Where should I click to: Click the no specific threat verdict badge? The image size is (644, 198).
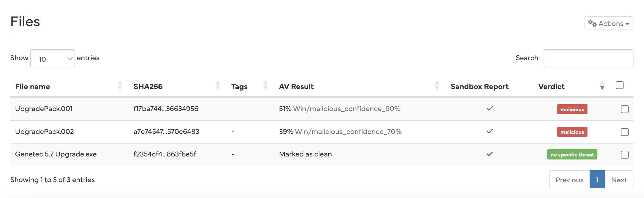pyautogui.click(x=572, y=155)
